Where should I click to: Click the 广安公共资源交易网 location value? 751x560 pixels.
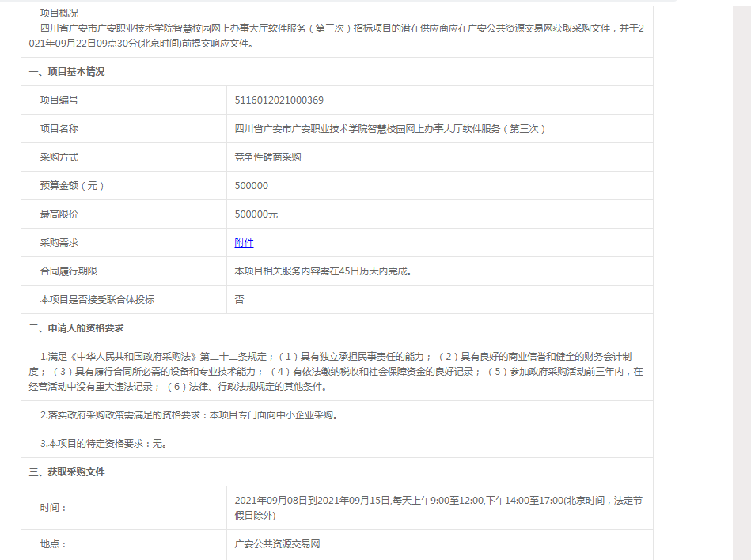tap(277, 544)
